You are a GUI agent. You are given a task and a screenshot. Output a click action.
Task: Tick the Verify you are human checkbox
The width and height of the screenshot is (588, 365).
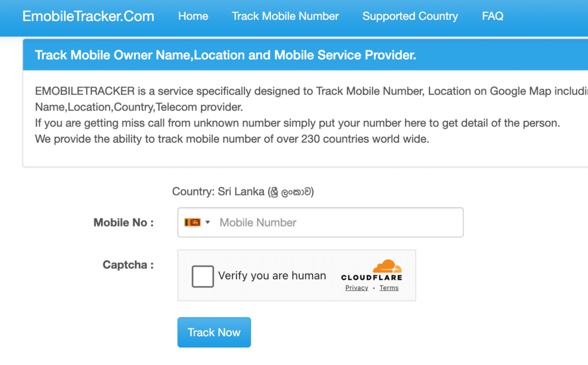click(x=203, y=276)
